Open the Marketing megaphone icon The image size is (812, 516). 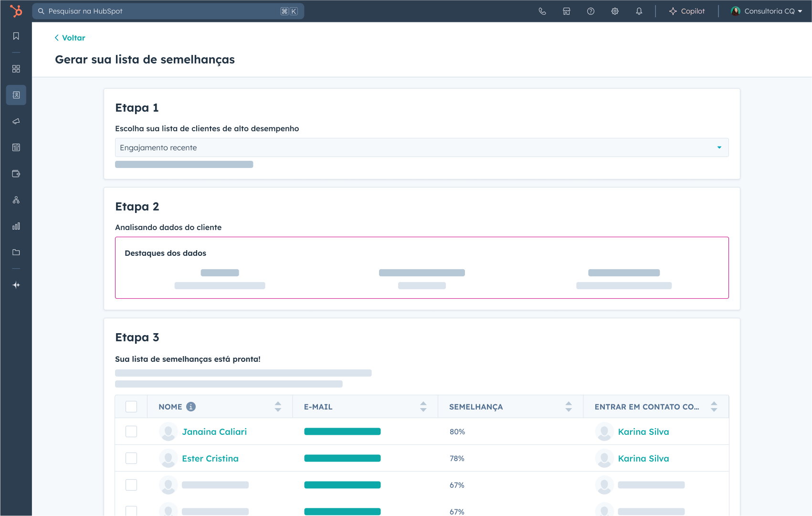click(16, 121)
